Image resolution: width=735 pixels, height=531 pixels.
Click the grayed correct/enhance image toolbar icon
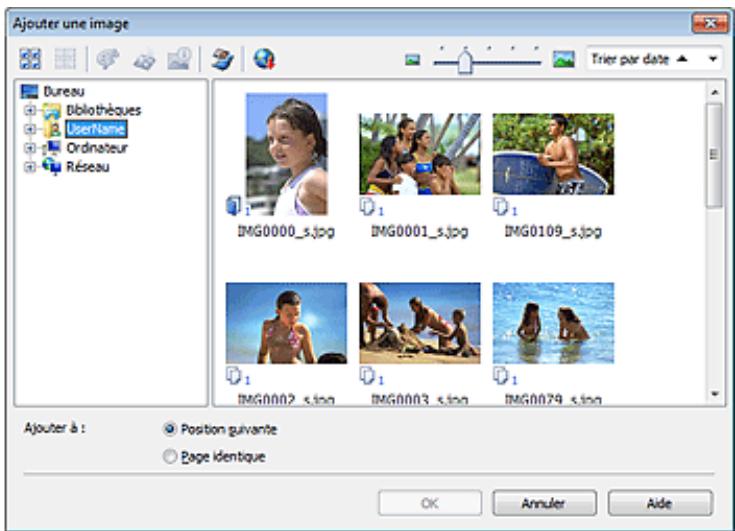(x=107, y=59)
